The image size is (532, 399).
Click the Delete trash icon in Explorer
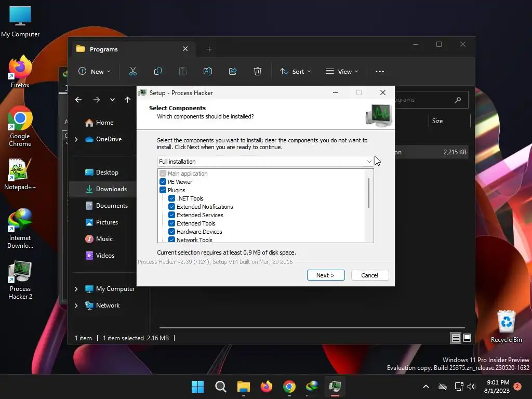coord(258,72)
